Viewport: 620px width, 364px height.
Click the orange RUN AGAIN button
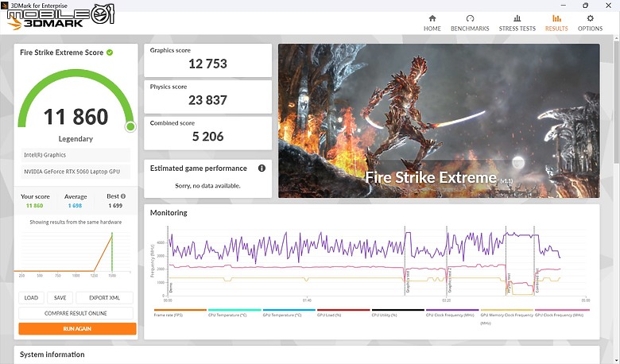click(x=77, y=328)
